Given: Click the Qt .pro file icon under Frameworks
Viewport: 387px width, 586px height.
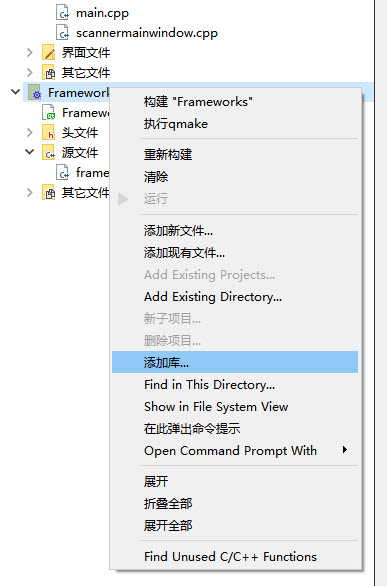Looking at the screenshot, I should (49, 112).
